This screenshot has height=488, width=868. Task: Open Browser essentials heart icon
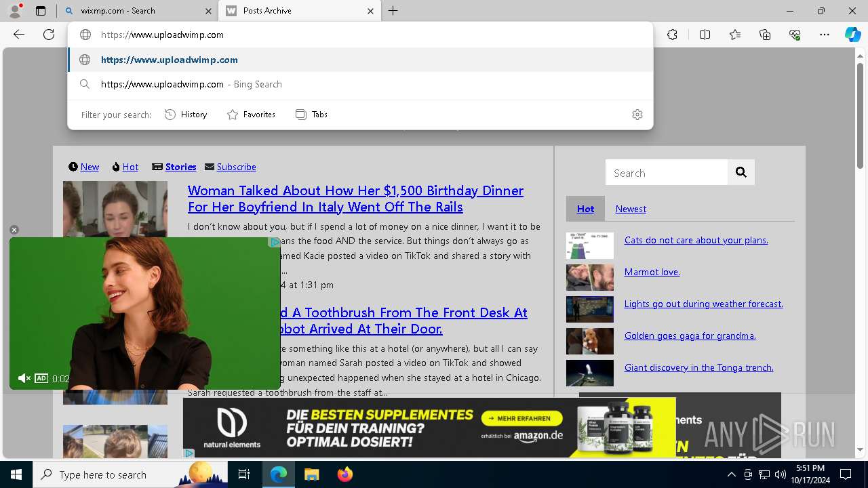tap(795, 35)
